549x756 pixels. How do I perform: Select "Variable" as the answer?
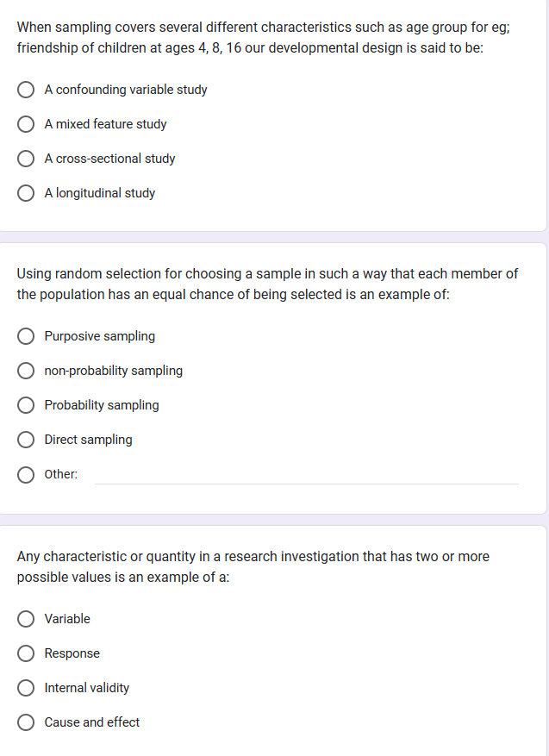point(27,619)
